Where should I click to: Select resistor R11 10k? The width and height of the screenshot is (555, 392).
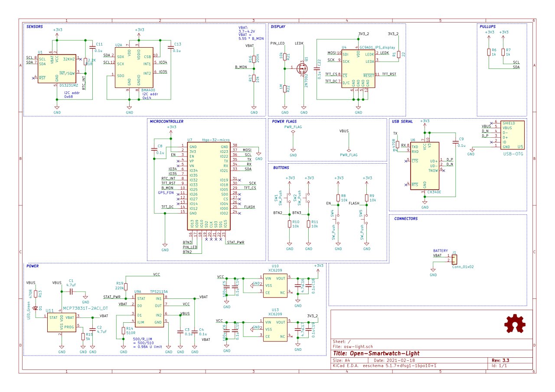tap(308, 224)
